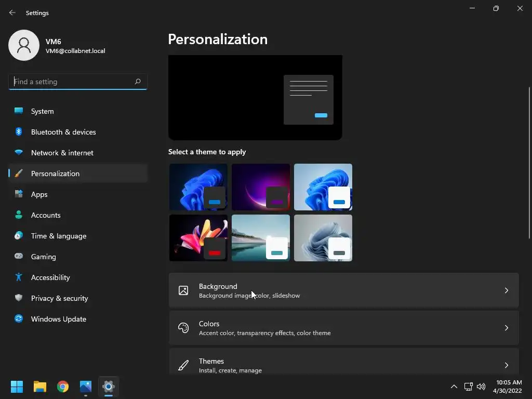Click the Bluetooth icon in sidebar

click(x=19, y=131)
